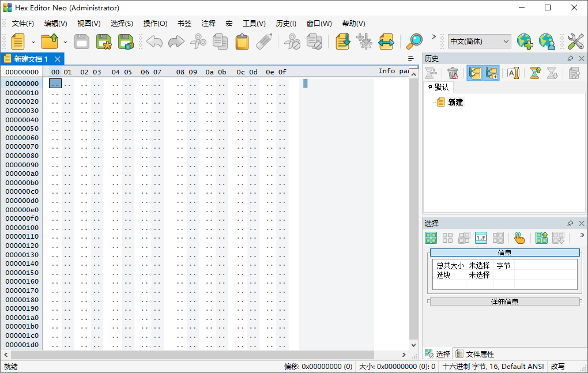Click the rename history item icon
This screenshot has width=588, height=373.
(x=512, y=73)
